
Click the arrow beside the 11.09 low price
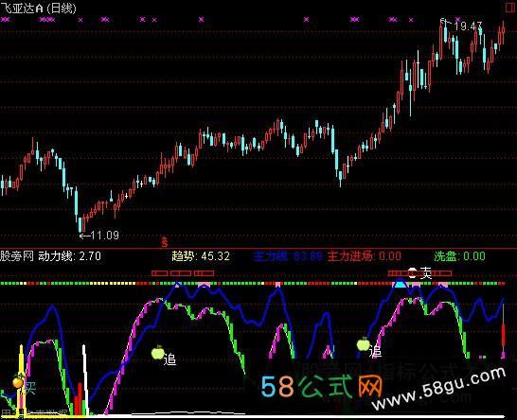[x=84, y=236]
